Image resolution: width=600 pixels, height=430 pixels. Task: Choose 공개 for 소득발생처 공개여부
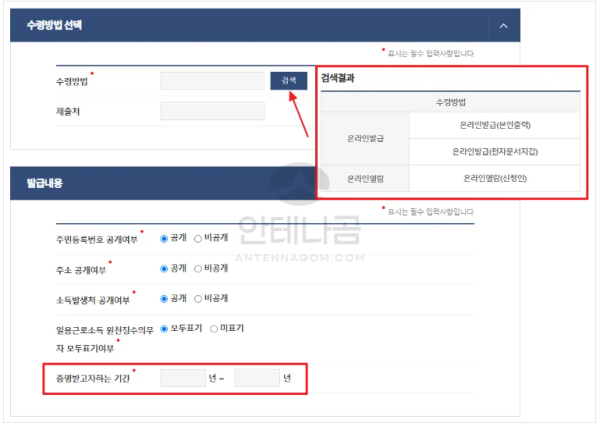[165, 298]
